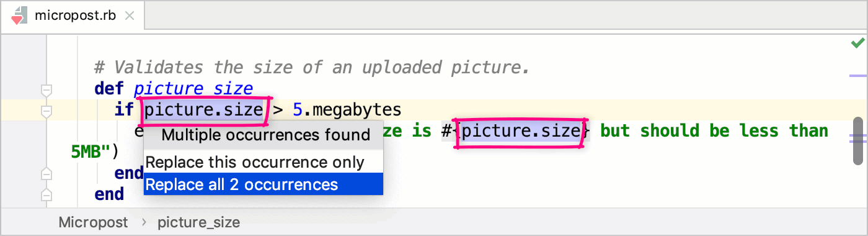Click the highlighted picture.size in if statement

coord(204,111)
